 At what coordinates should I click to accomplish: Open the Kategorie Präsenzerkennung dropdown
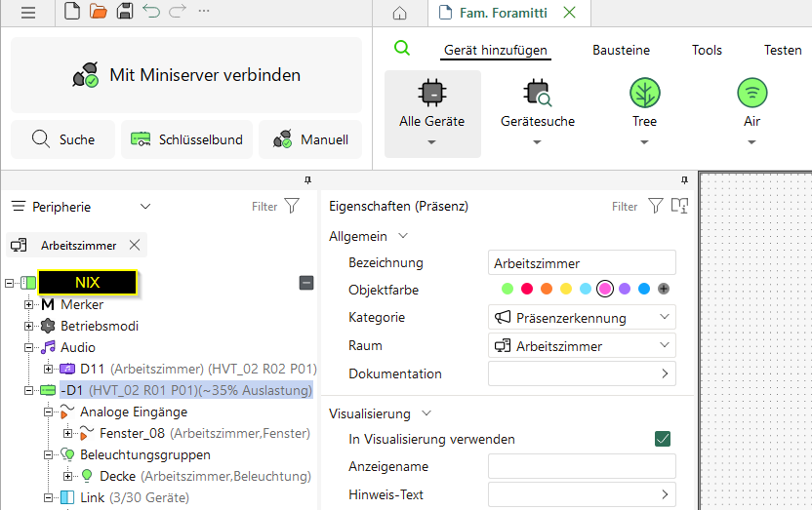[582, 318]
